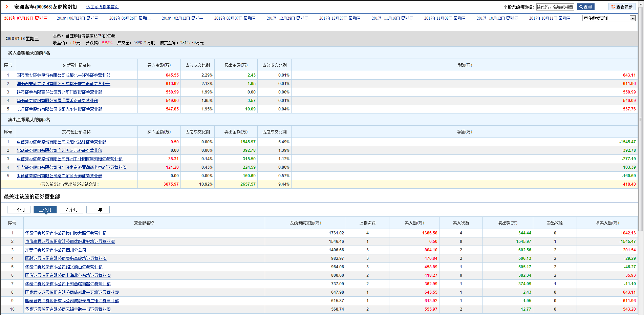Viewport: 644px width, 315px height.
Task: Click the 查看最新 refresh button
Action: point(622,7)
